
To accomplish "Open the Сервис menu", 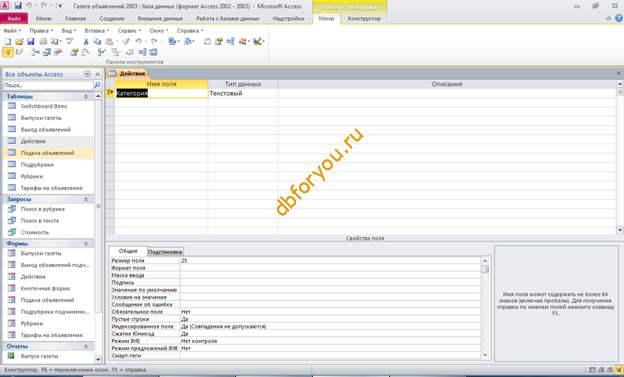I will click(129, 31).
